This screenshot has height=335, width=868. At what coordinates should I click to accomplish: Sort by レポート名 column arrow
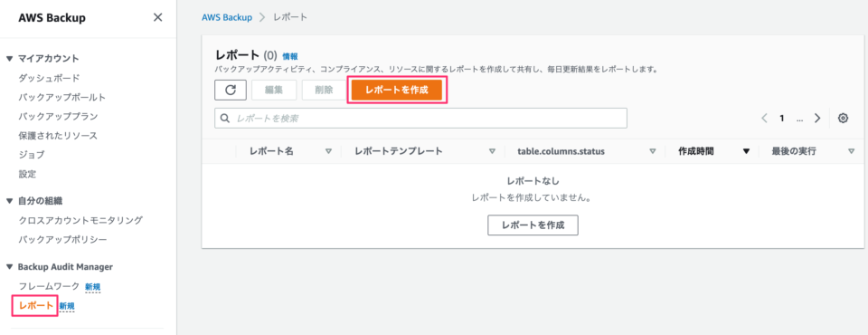point(328,151)
